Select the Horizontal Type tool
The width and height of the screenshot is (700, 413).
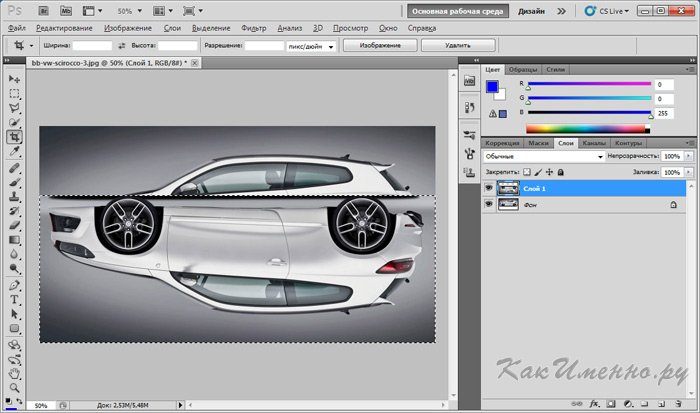14,300
